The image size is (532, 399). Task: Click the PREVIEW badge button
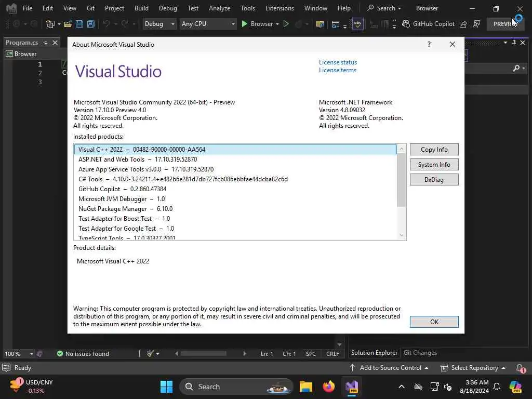click(x=505, y=24)
